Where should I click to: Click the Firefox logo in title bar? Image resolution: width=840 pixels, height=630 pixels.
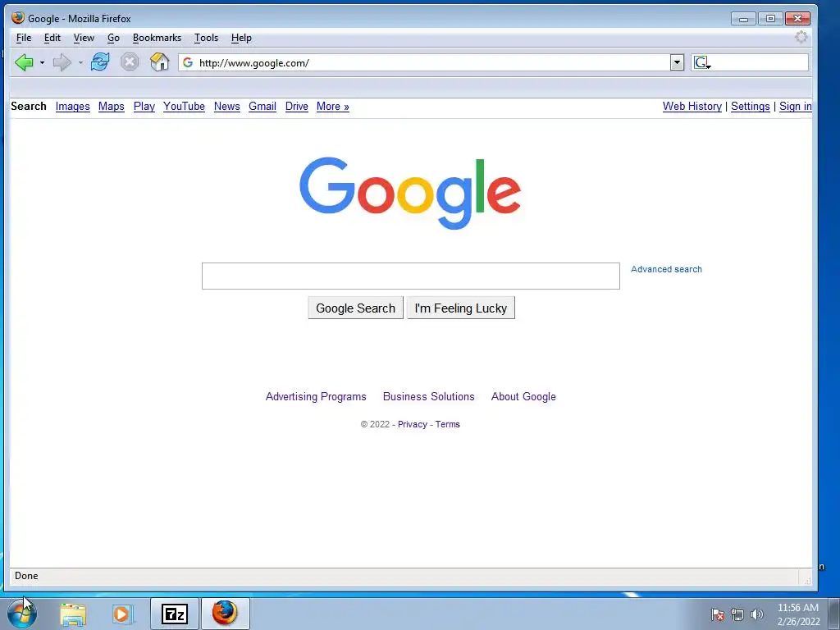tap(18, 18)
